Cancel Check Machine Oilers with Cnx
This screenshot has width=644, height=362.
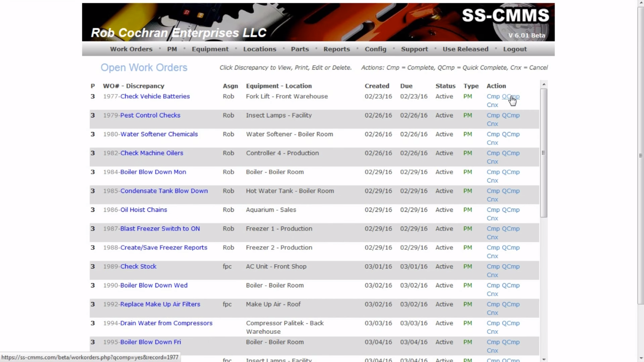click(492, 161)
